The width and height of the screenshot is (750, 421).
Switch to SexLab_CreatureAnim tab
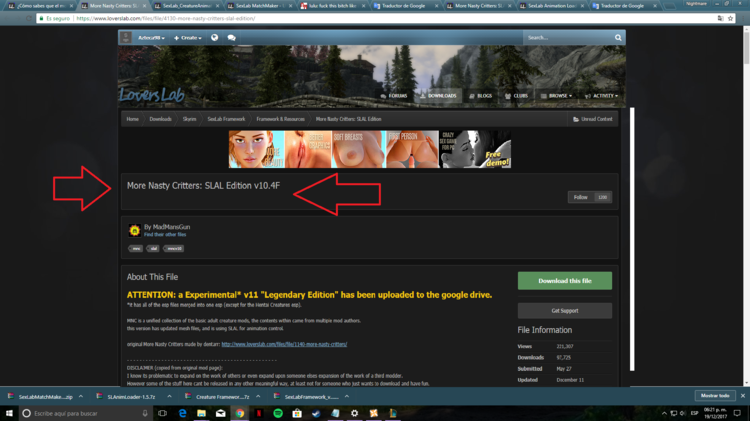186,6
